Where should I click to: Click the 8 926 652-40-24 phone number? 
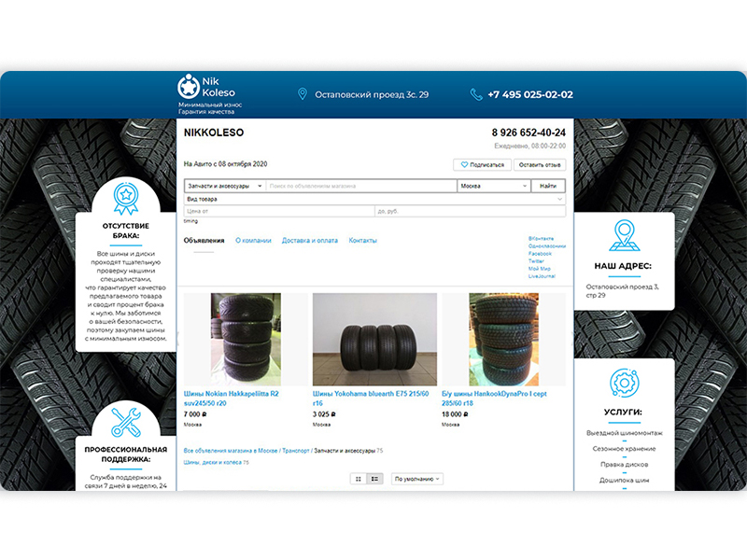coord(529,133)
